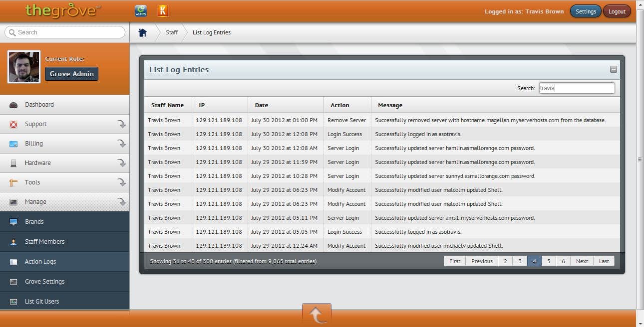Expand the Billing menu arrow
The height and width of the screenshot is (327, 644).
(121, 144)
